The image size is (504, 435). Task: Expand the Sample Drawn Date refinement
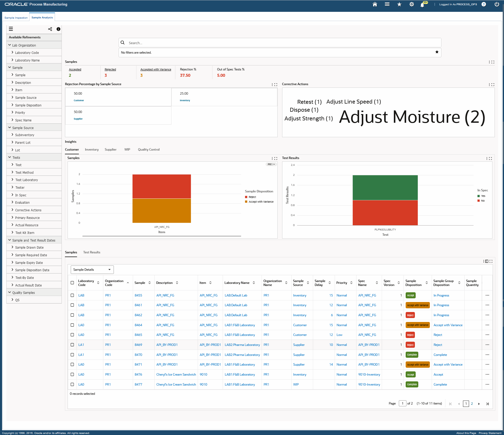[12, 247]
